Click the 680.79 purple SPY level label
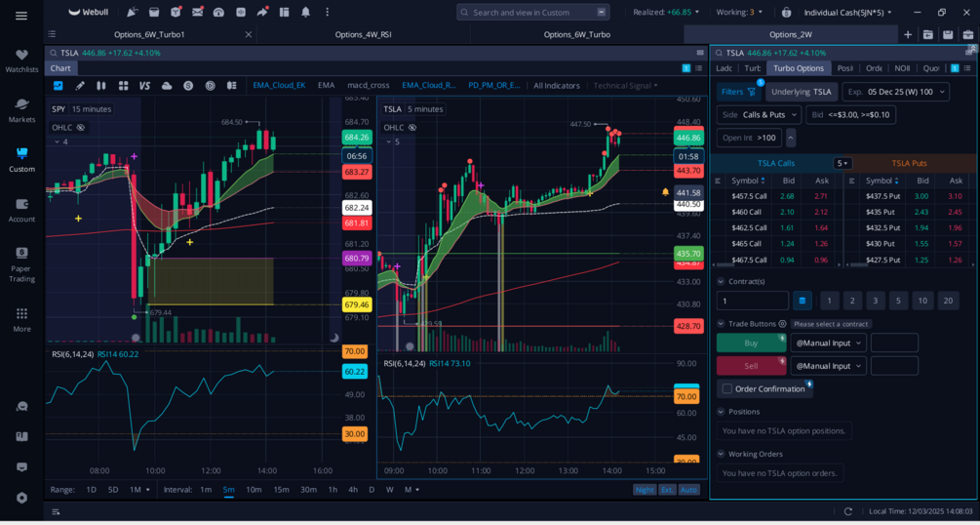The width and height of the screenshot is (980, 525). tap(357, 258)
